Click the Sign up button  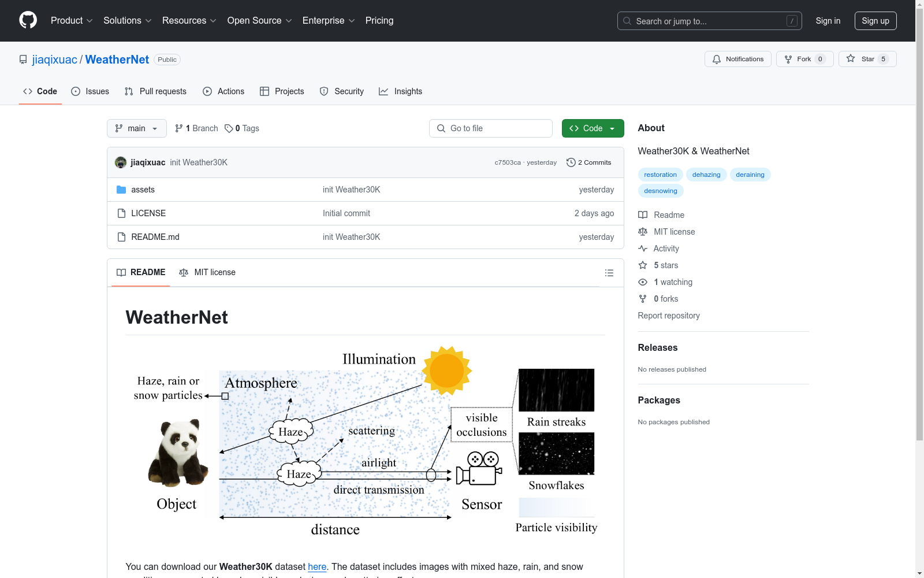click(875, 21)
